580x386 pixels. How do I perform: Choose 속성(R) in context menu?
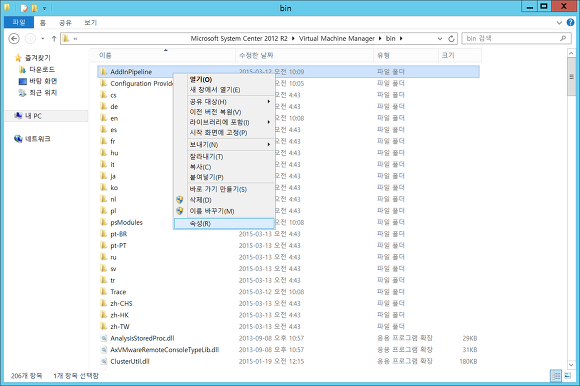pyautogui.click(x=224, y=224)
